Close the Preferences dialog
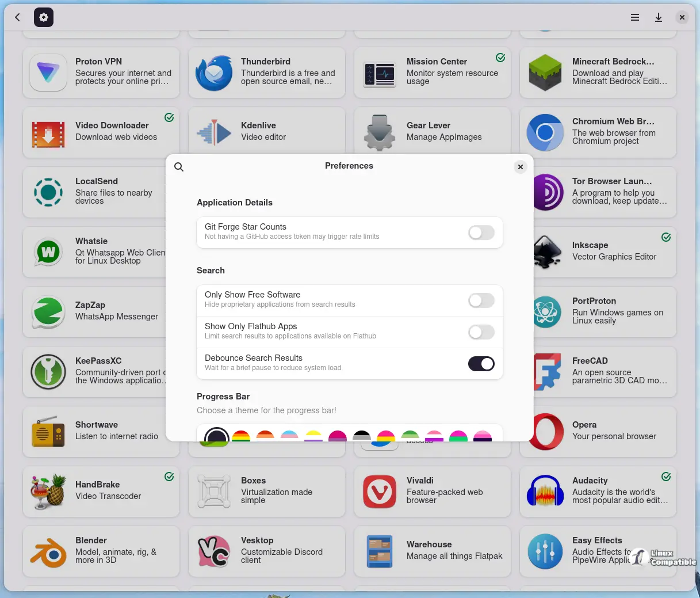The width and height of the screenshot is (700, 598). click(x=520, y=167)
